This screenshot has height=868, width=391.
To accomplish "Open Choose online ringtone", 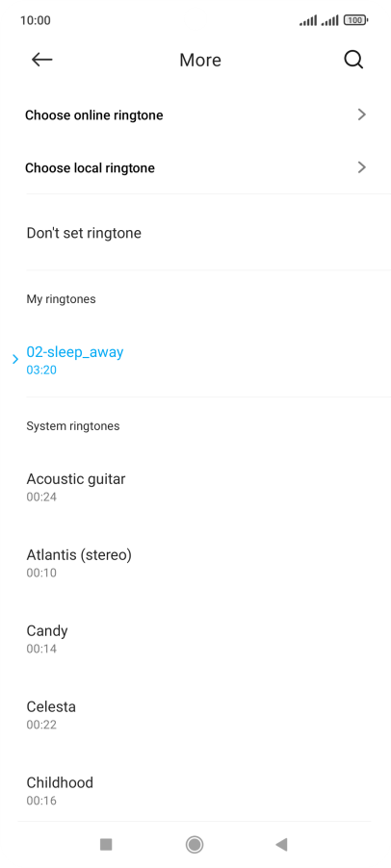I will [195, 115].
